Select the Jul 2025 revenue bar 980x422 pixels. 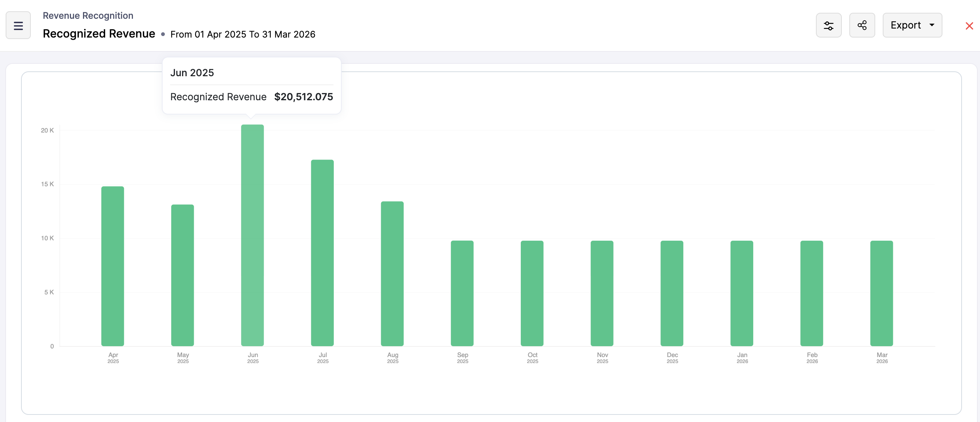tap(322, 253)
